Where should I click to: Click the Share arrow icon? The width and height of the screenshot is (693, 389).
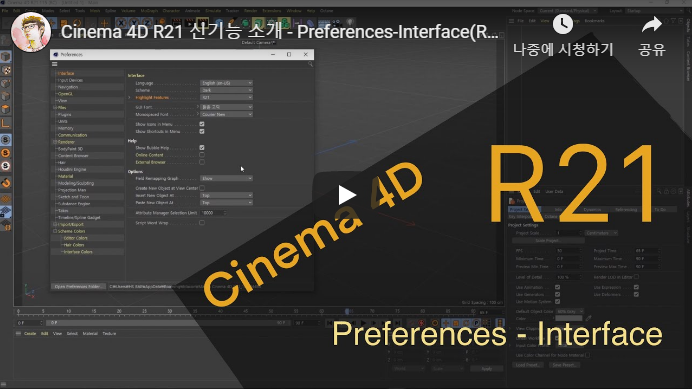click(651, 25)
